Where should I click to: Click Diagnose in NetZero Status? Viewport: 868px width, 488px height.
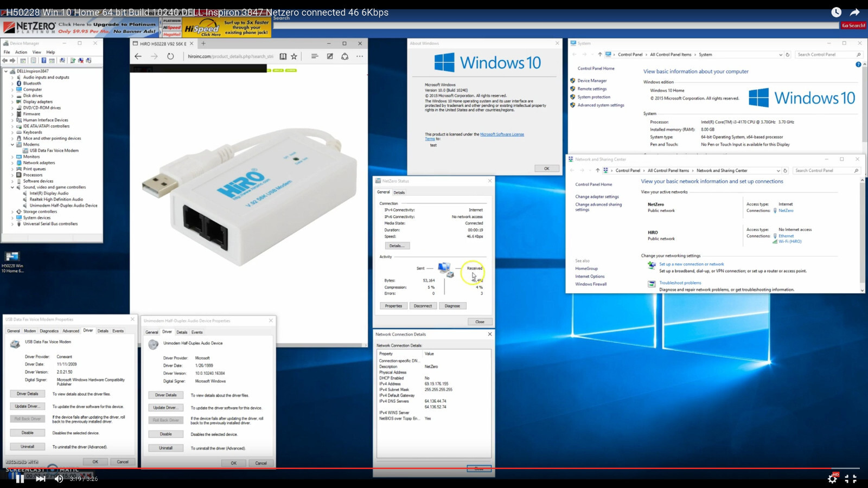(x=452, y=306)
